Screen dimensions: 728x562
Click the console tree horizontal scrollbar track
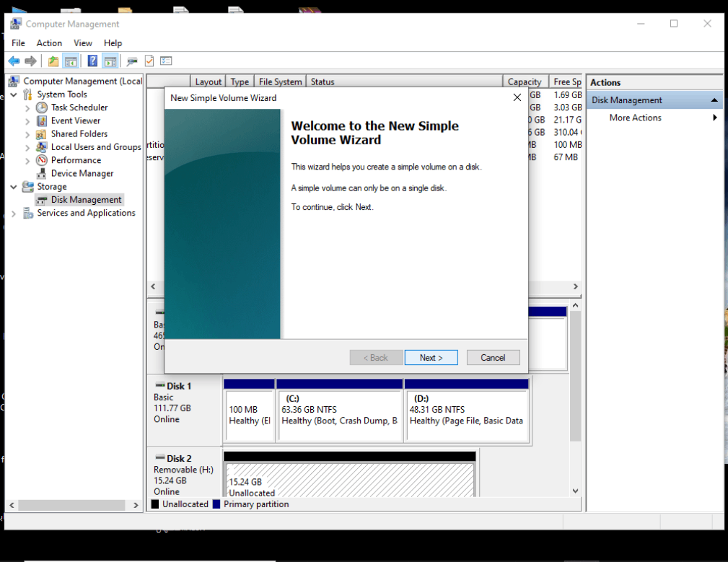[x=72, y=506]
